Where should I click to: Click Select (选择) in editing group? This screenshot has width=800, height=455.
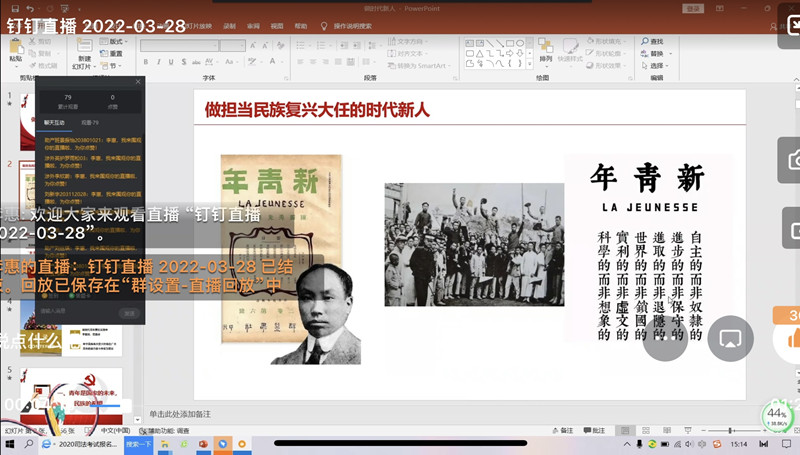click(x=655, y=66)
